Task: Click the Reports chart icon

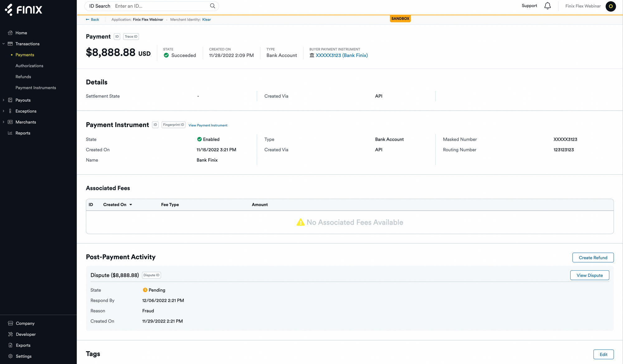Action: click(10, 133)
